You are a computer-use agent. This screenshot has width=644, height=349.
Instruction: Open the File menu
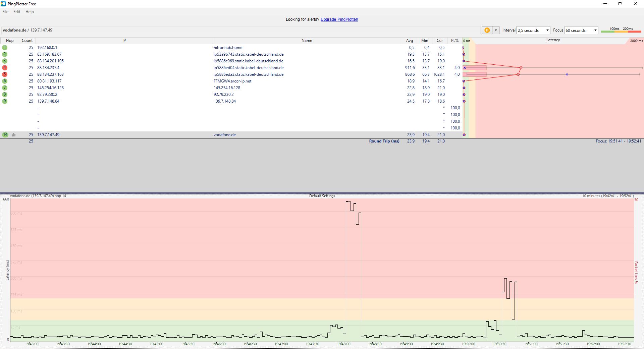5,12
